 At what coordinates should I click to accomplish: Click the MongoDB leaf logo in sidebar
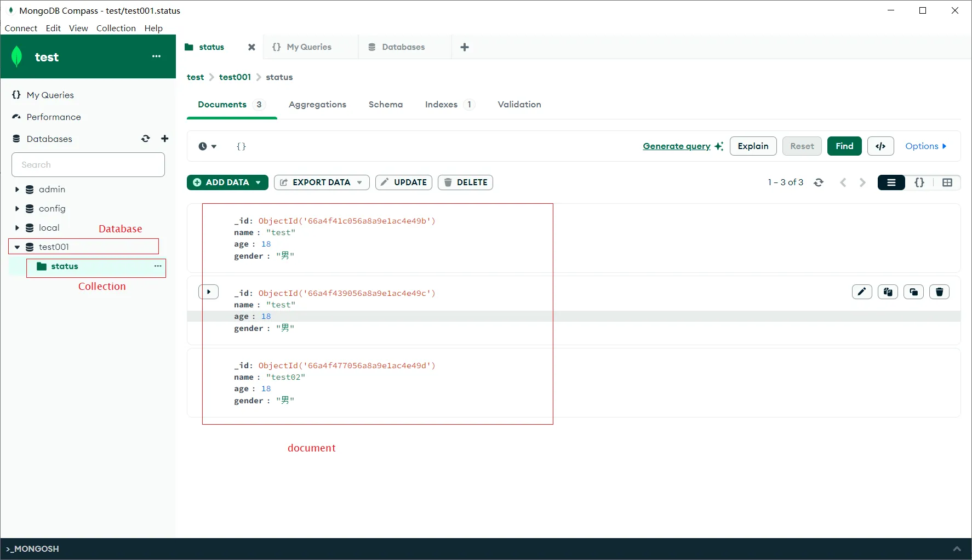point(17,56)
